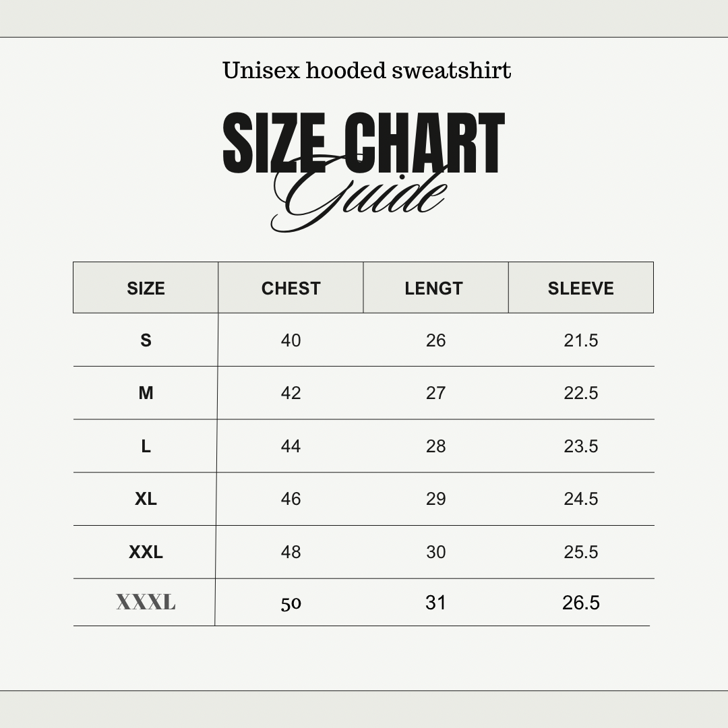The image size is (728, 728).
Task: Click the SIZE column header
Action: (146, 288)
